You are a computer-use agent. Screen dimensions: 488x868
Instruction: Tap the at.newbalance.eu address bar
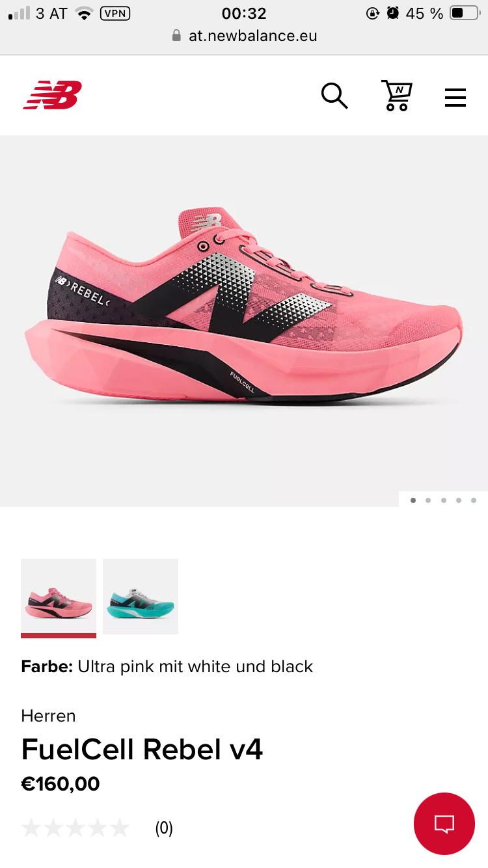click(x=244, y=36)
